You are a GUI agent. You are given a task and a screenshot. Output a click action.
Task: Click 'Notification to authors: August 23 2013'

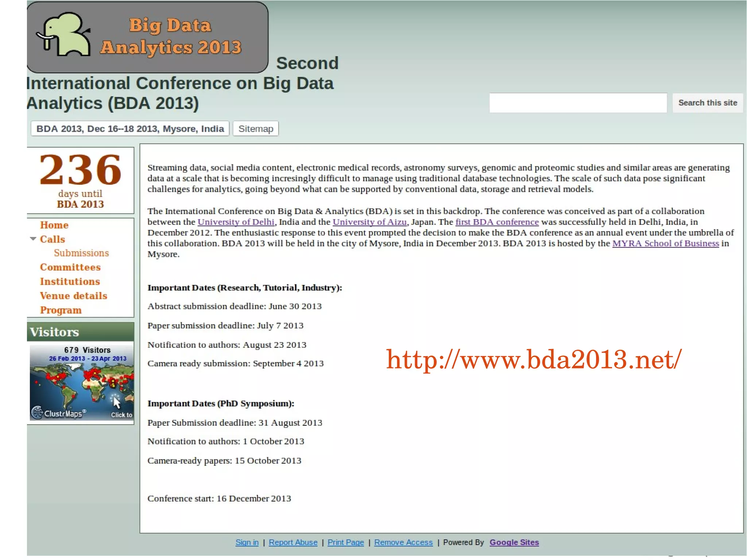coord(227,345)
